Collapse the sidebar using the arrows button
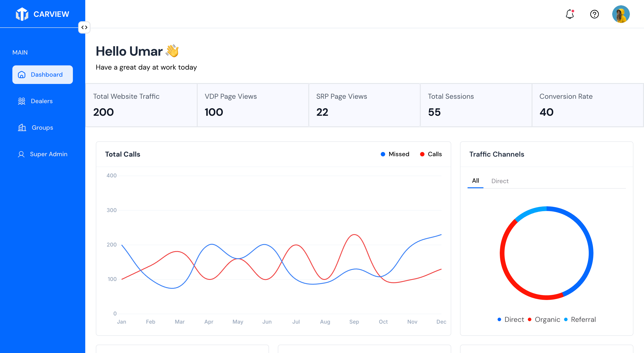Screen dimensions: 644x353 (84, 27)
